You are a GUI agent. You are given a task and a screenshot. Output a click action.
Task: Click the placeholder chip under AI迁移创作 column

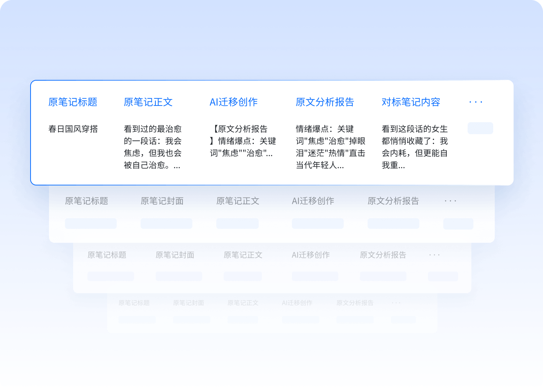pyautogui.click(x=318, y=223)
